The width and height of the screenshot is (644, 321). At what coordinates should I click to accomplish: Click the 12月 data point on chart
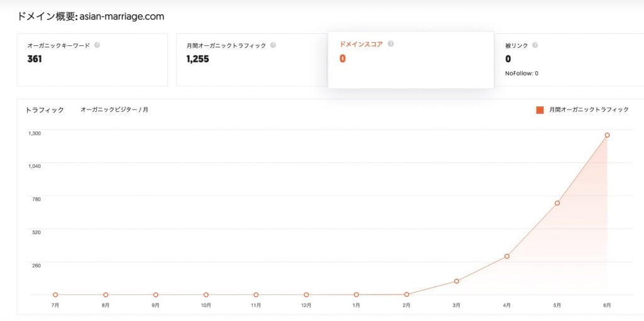click(x=306, y=295)
